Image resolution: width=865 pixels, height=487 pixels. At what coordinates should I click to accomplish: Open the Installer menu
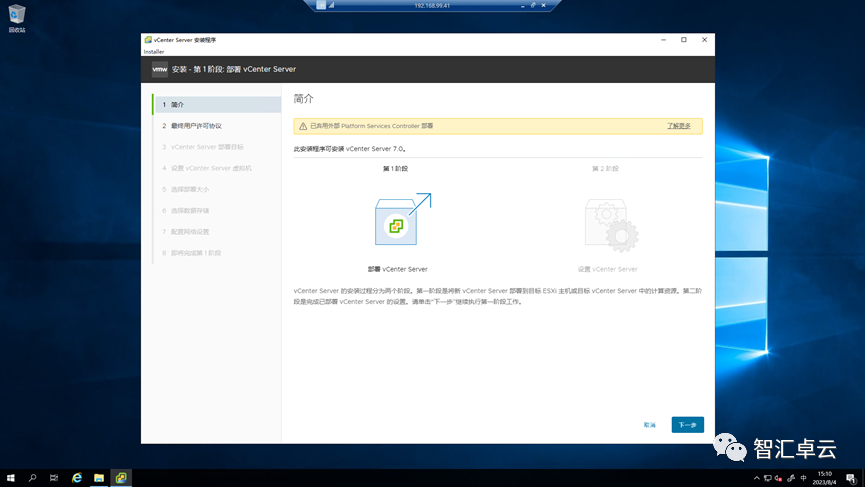154,51
